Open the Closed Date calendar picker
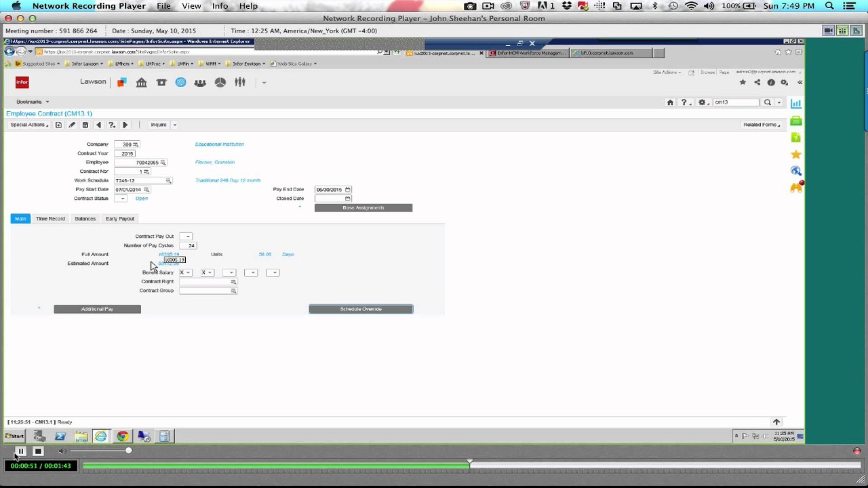The width and height of the screenshot is (868, 488). pos(348,199)
